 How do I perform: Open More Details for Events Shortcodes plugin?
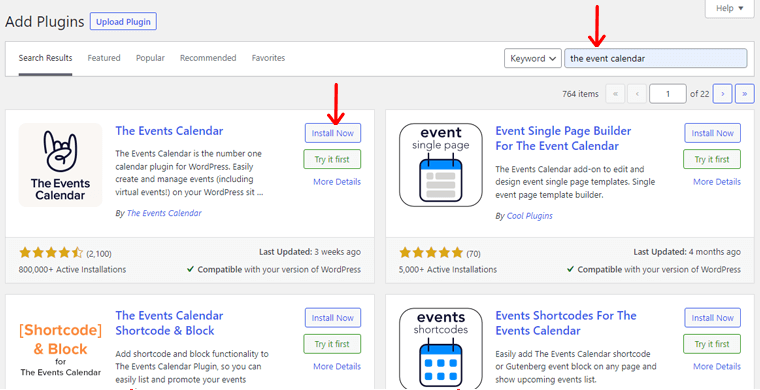pyautogui.click(x=717, y=367)
